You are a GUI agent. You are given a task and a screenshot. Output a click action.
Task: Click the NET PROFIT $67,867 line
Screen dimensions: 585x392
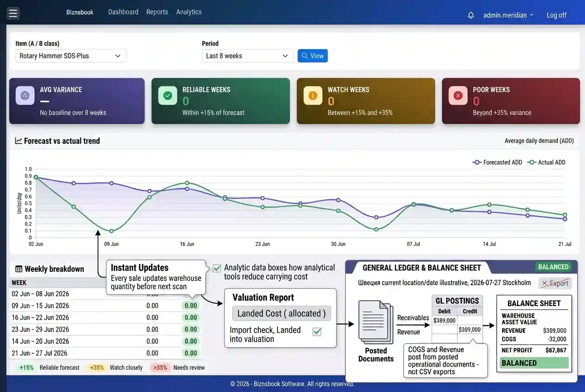pyautogui.click(x=534, y=350)
